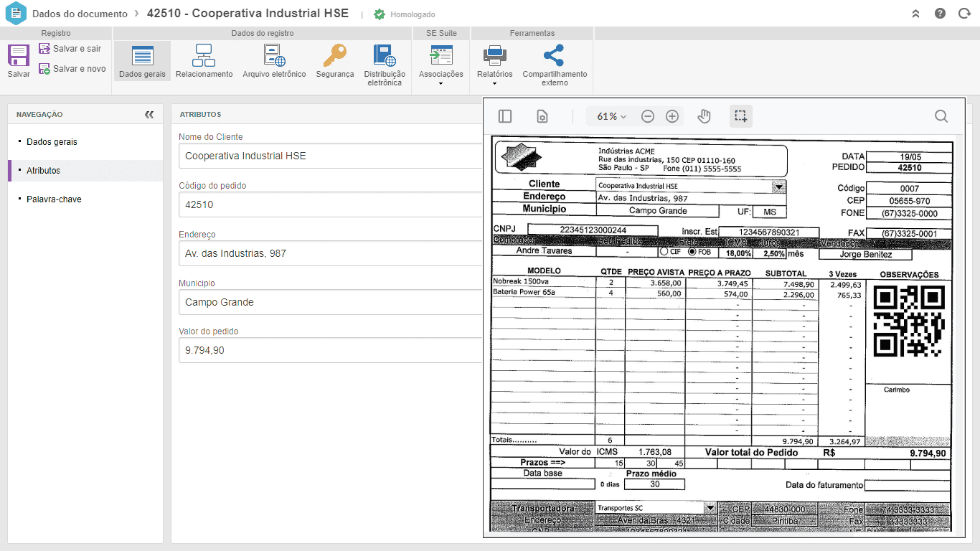The image size is (980, 551).
Task: Click the Código do pedido field
Action: pyautogui.click(x=331, y=204)
